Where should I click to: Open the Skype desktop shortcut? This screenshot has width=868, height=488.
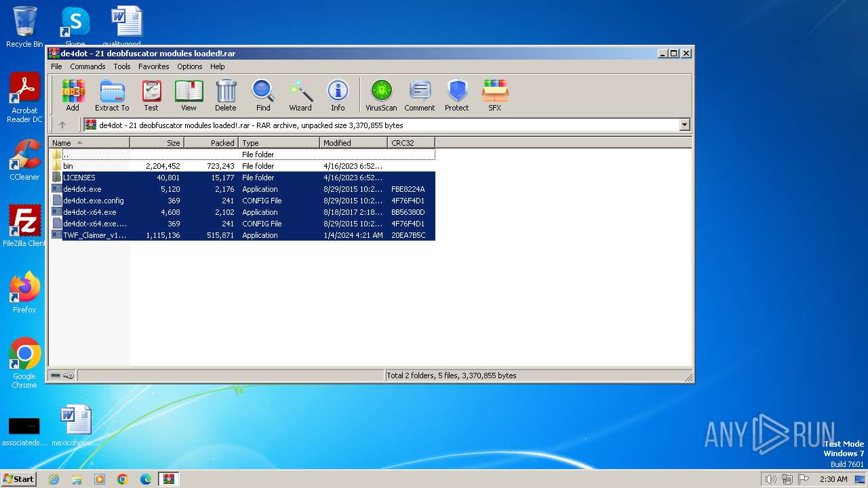[75, 27]
